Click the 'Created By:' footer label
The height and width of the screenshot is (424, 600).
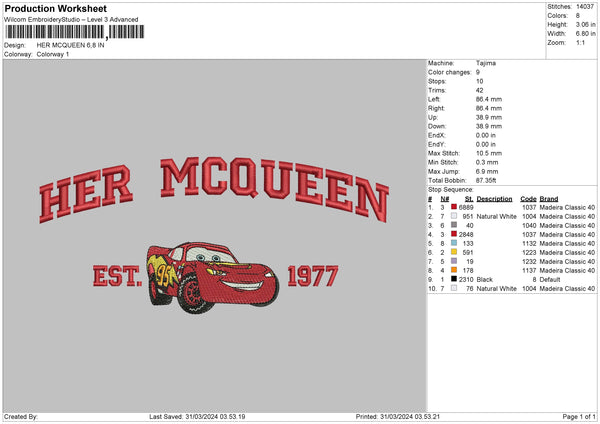[21, 416]
